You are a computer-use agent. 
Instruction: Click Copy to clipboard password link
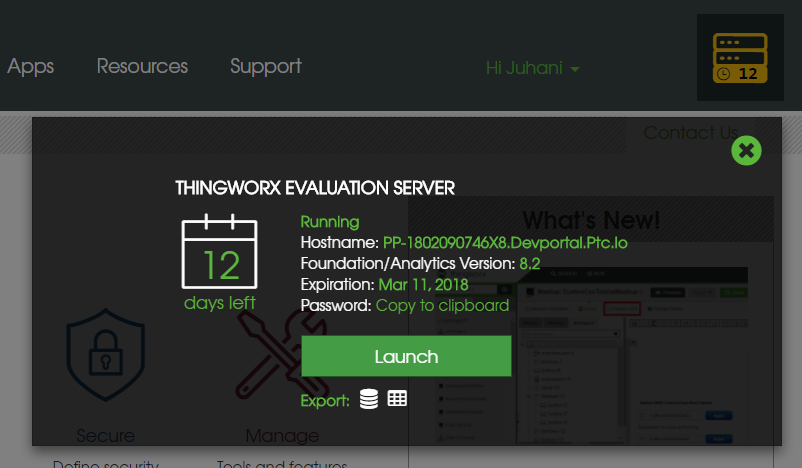coord(442,305)
